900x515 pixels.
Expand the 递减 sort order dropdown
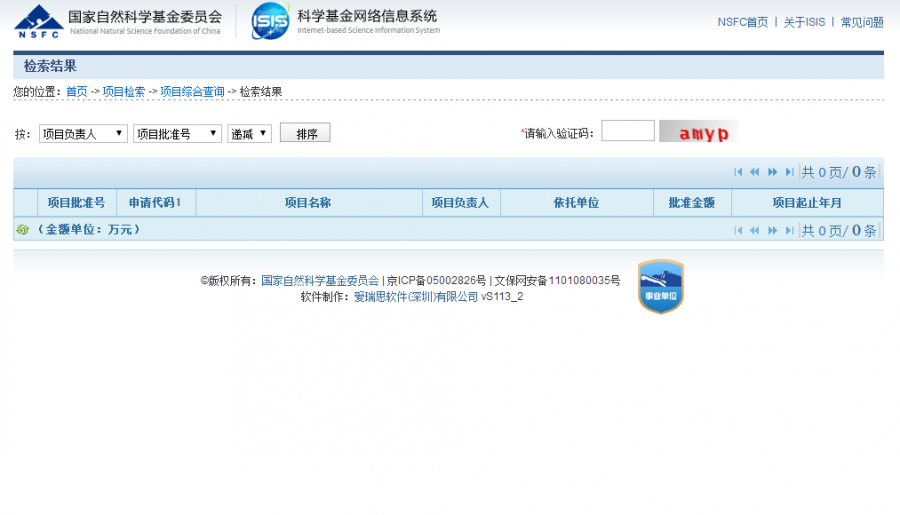pyautogui.click(x=249, y=133)
